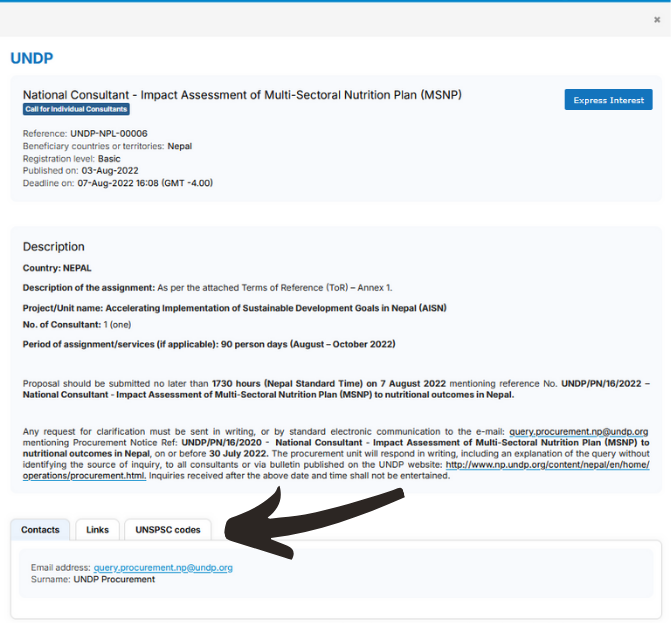
Task: Close the notice dialog with the X
Action: point(657,19)
